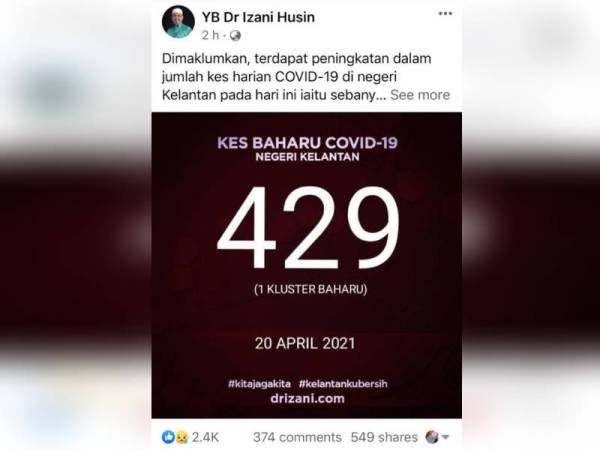Viewport: 600px width, 450px height.
Task: Open the image showing 429 cases
Action: click(x=307, y=265)
